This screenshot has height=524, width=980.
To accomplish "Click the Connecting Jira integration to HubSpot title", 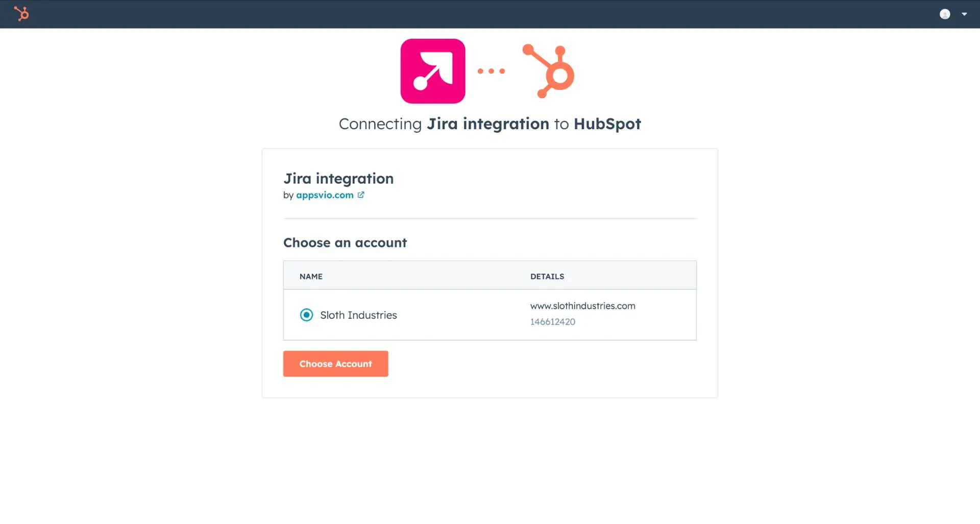I will click(x=489, y=124).
